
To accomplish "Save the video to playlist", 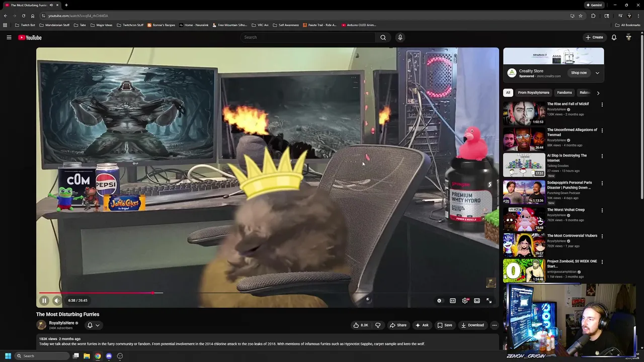I will point(444,325).
